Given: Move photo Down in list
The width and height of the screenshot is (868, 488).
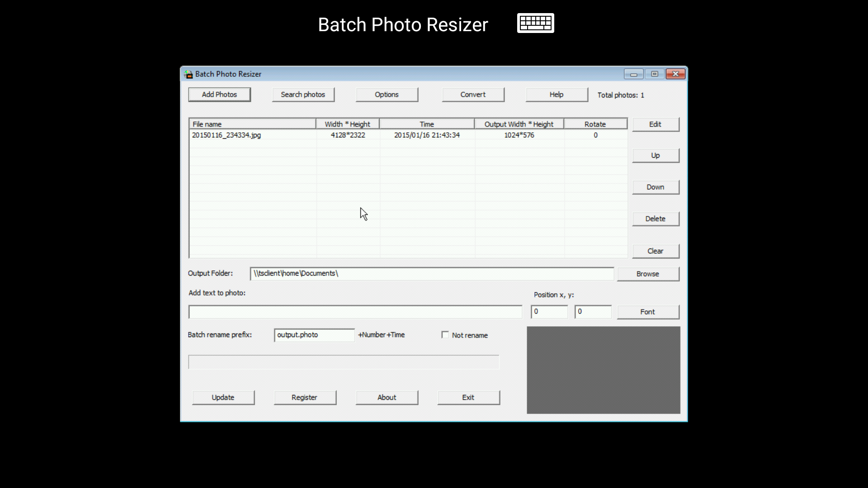Looking at the screenshot, I should pyautogui.click(x=656, y=187).
